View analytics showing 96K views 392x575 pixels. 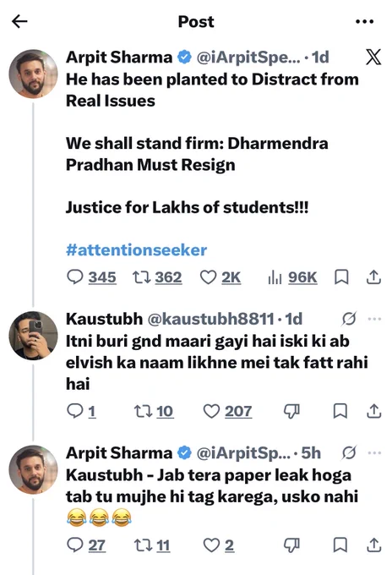(292, 277)
